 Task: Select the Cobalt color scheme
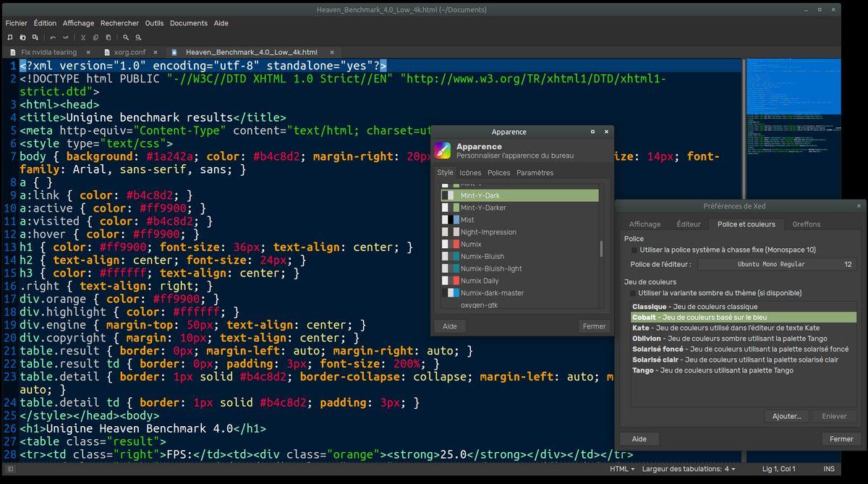(x=744, y=317)
